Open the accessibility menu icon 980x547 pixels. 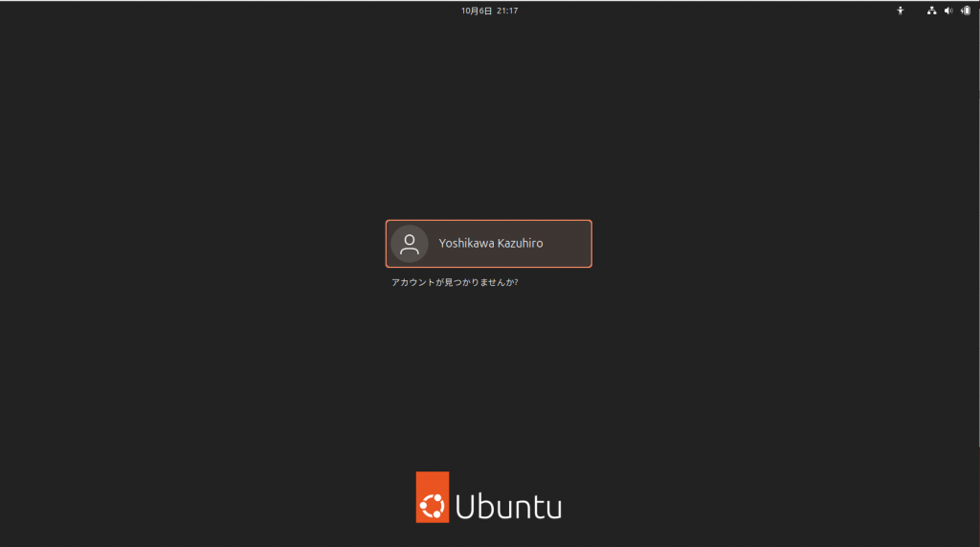pyautogui.click(x=901, y=11)
